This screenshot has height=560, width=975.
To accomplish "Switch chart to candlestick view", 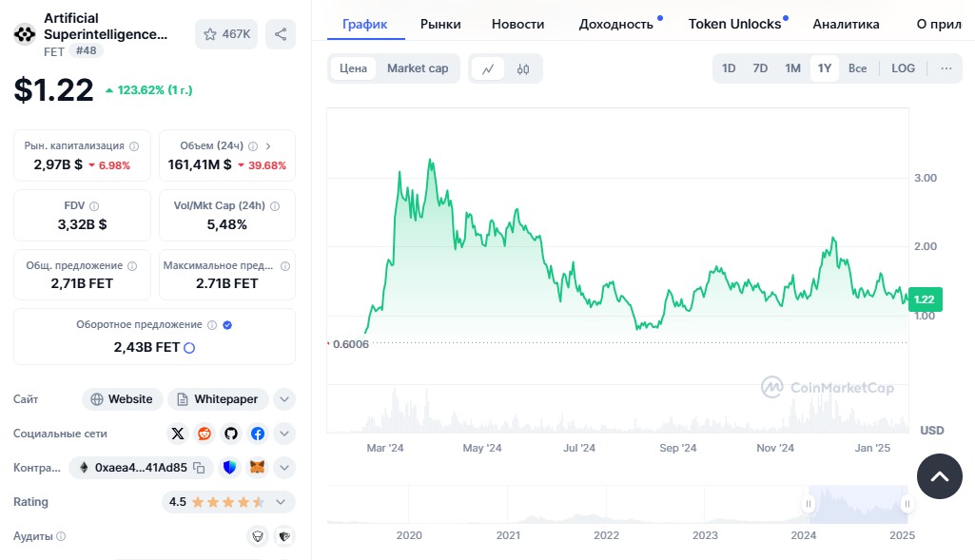I will [x=523, y=68].
